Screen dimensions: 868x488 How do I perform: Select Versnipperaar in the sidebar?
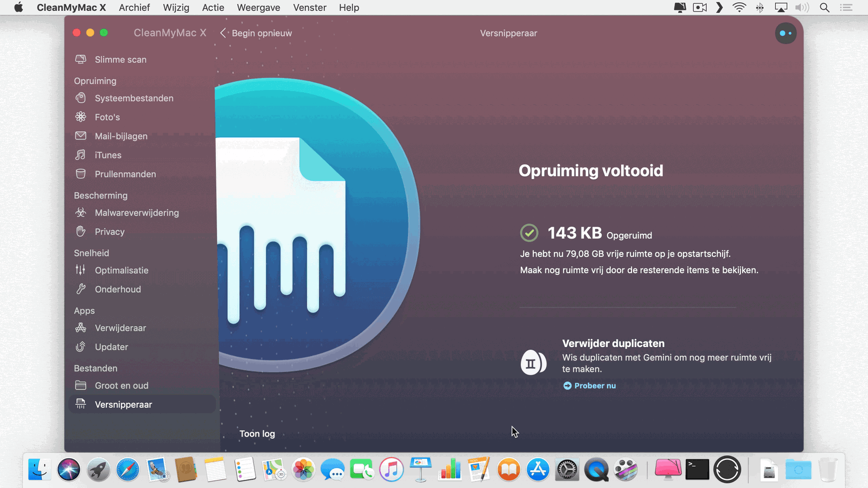coord(142,404)
